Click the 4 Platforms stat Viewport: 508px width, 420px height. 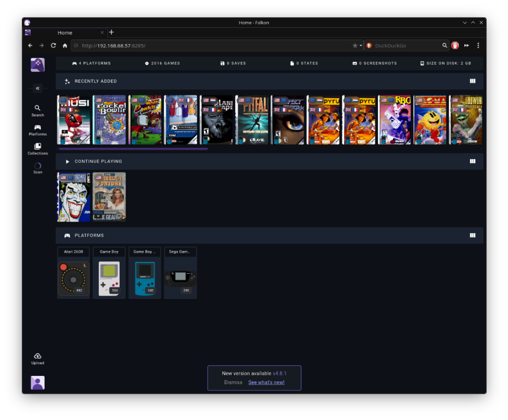pyautogui.click(x=91, y=63)
